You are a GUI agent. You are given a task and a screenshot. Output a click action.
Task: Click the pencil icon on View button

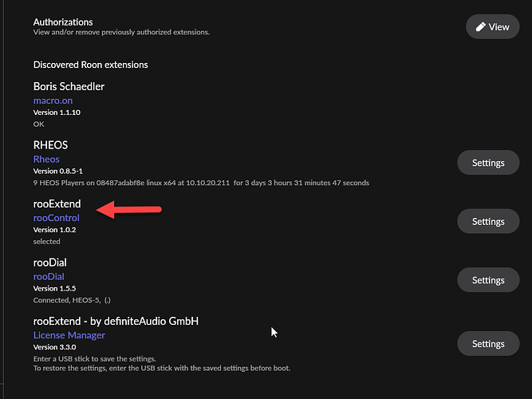point(480,27)
